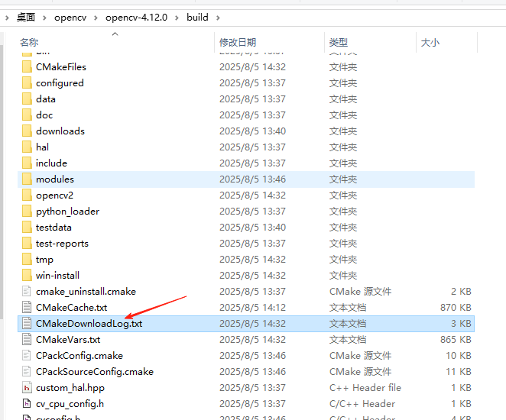Click folder name downloads
The width and height of the screenshot is (506, 420).
point(60,131)
